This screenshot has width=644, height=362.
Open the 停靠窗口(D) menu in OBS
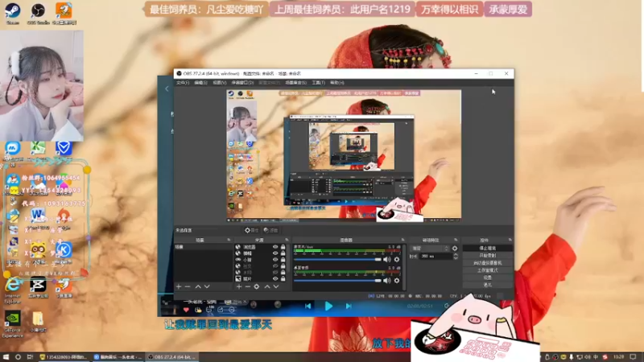pos(242,83)
